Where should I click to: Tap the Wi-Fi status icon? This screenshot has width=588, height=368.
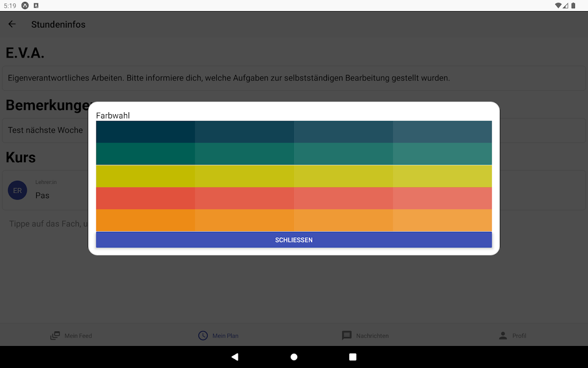pyautogui.click(x=559, y=6)
